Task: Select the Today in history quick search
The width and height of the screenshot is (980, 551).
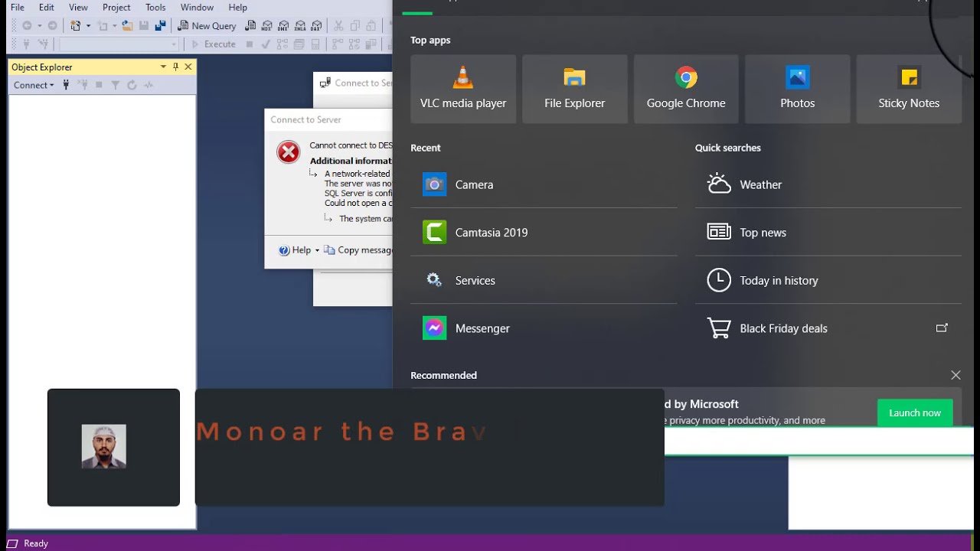Action: point(828,280)
